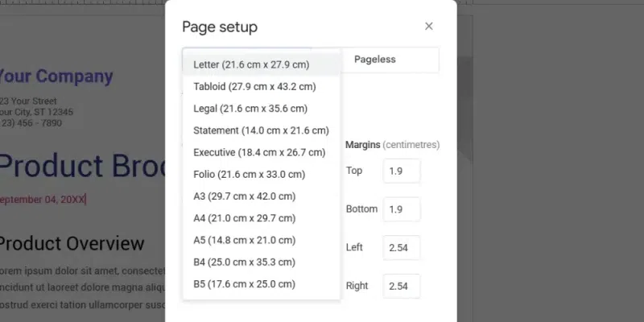Select Letter paper size option

point(262,65)
